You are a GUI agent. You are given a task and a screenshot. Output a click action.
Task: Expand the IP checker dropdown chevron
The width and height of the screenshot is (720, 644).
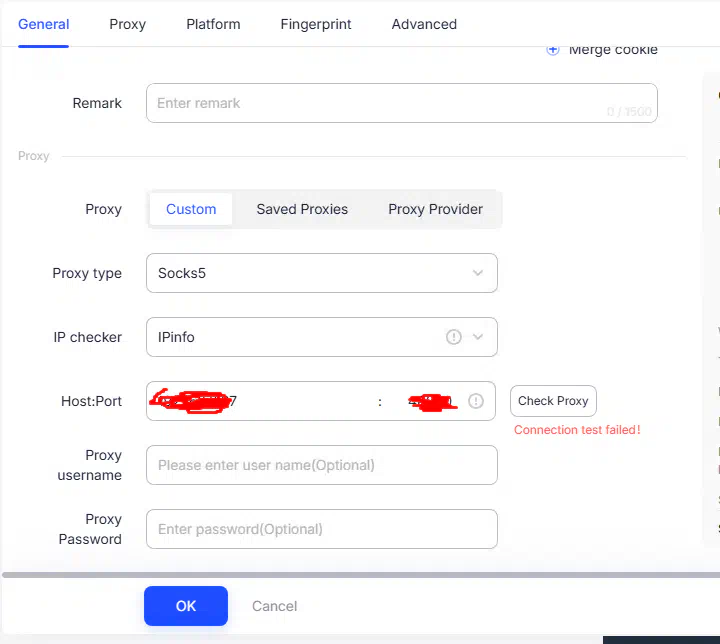pyautogui.click(x=478, y=337)
